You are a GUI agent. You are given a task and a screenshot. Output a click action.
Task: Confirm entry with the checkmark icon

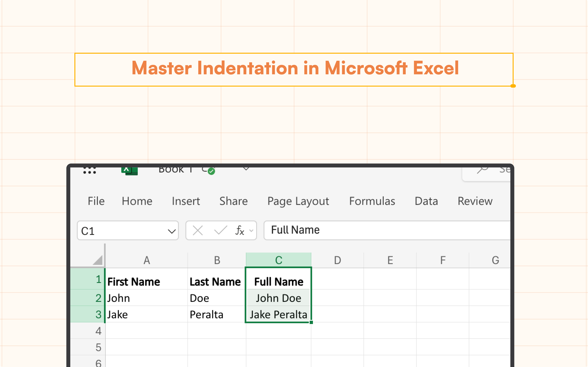tap(221, 230)
